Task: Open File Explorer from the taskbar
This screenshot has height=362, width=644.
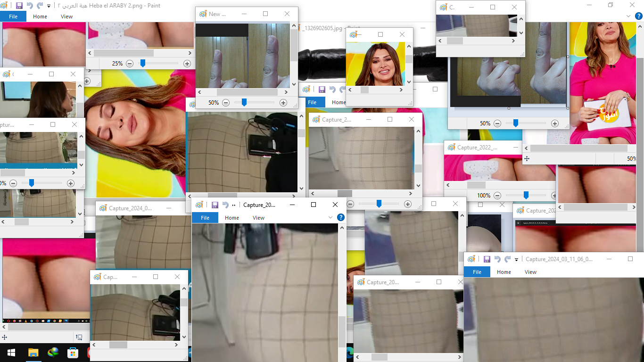Action: coord(33,353)
